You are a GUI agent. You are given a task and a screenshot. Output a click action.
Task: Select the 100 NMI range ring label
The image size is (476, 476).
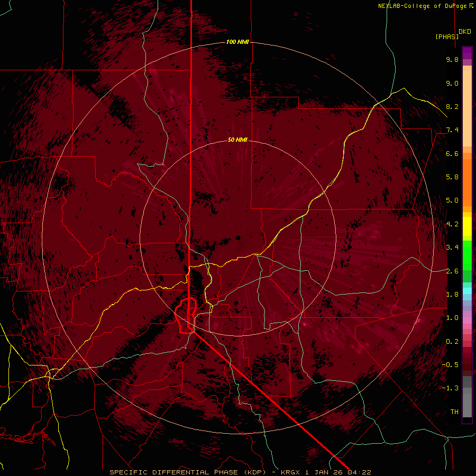coord(237,42)
